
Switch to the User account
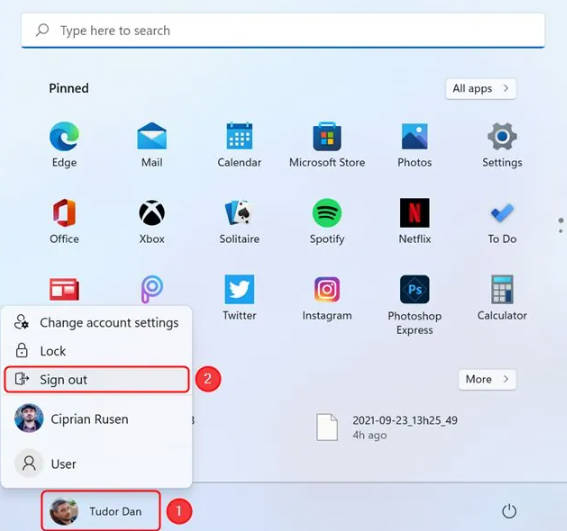(97, 463)
